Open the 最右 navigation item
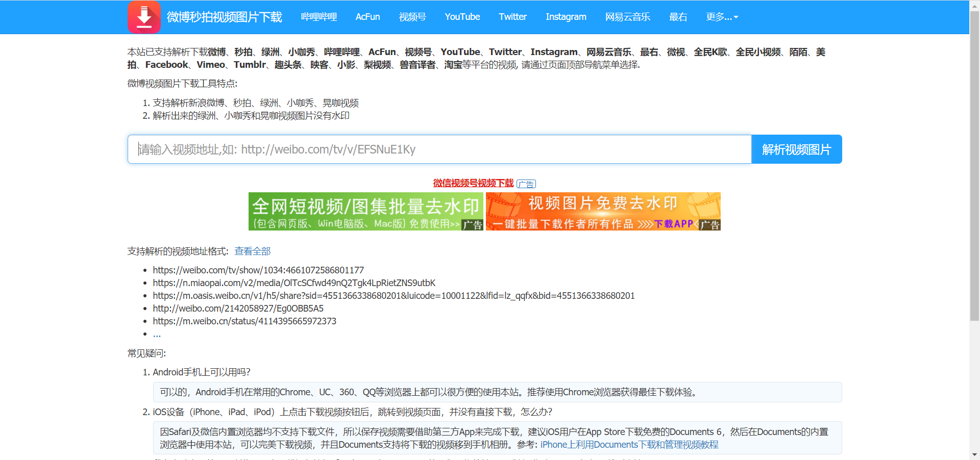The height and width of the screenshot is (460, 980). [678, 17]
